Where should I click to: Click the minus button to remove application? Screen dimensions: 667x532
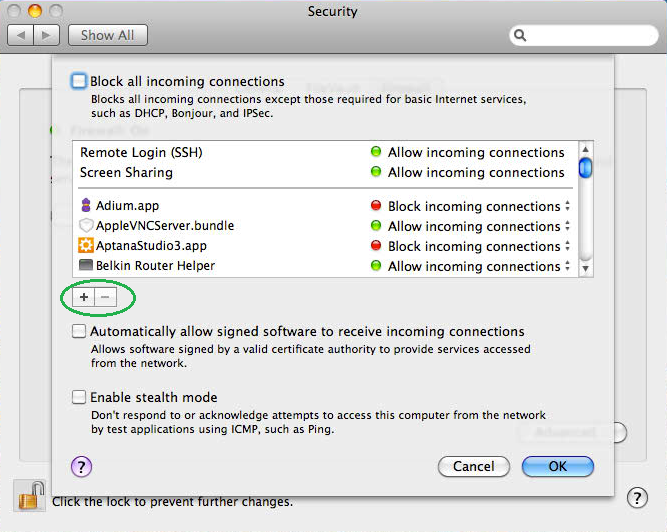103,298
